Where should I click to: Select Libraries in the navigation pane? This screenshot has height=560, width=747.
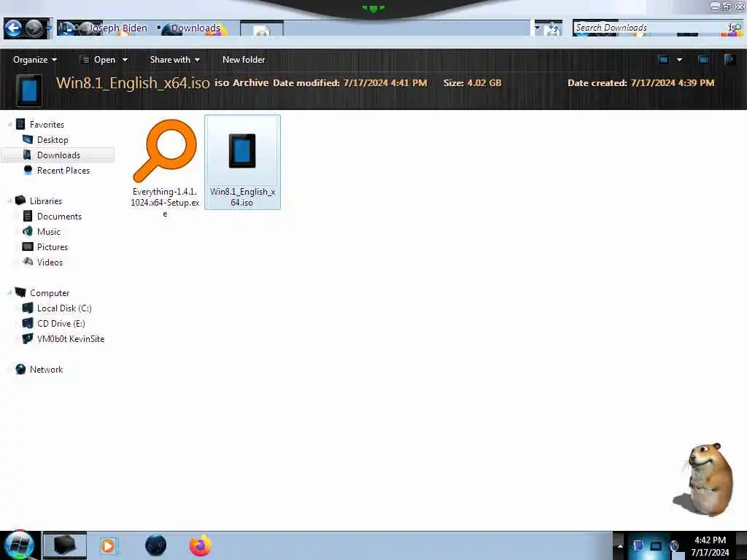(46, 201)
